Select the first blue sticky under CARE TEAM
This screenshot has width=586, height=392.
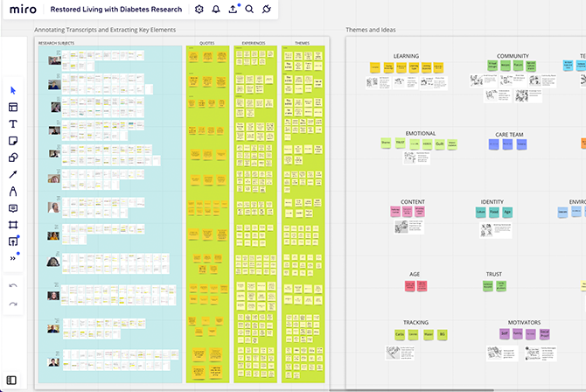[x=493, y=144]
